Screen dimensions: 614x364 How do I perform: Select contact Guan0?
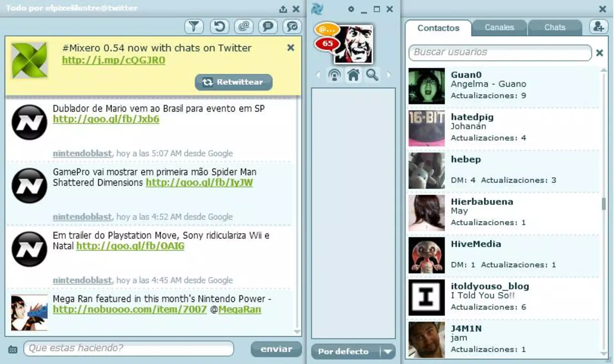(x=503, y=86)
